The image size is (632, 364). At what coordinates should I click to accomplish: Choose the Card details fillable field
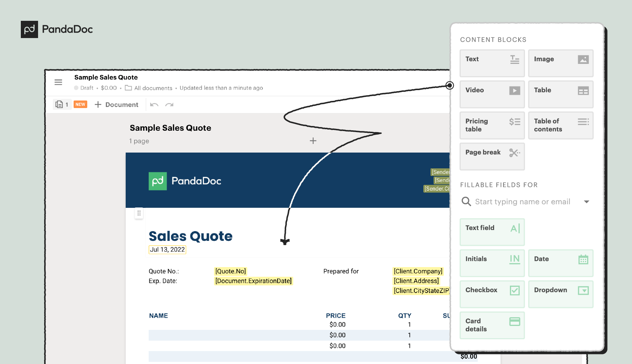pos(492,325)
